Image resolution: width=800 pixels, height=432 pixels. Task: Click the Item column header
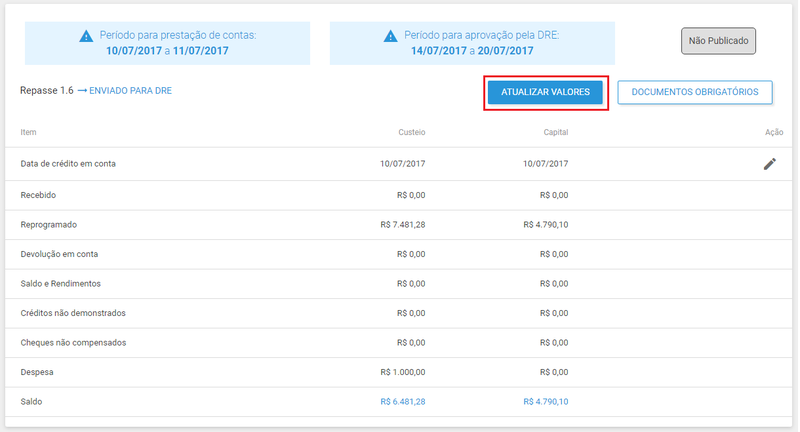point(28,132)
